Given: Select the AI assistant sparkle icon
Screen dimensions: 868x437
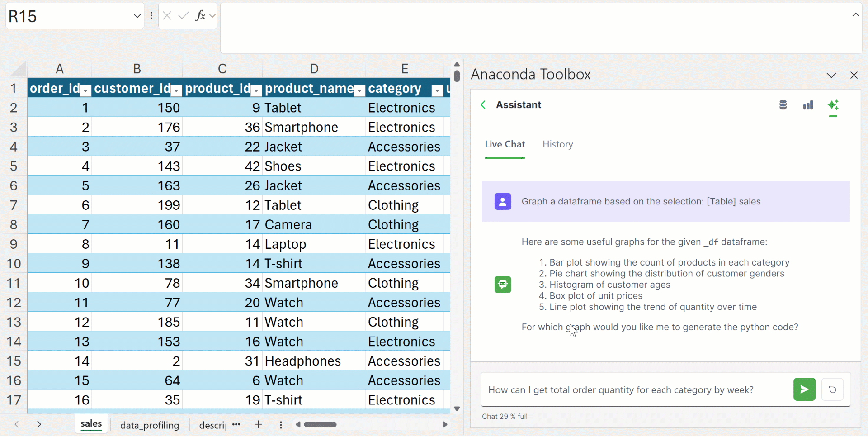Looking at the screenshot, I should coord(833,105).
